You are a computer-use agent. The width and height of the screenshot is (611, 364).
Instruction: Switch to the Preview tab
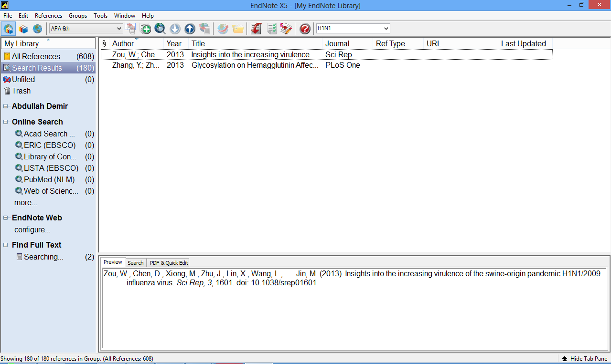tap(113, 262)
